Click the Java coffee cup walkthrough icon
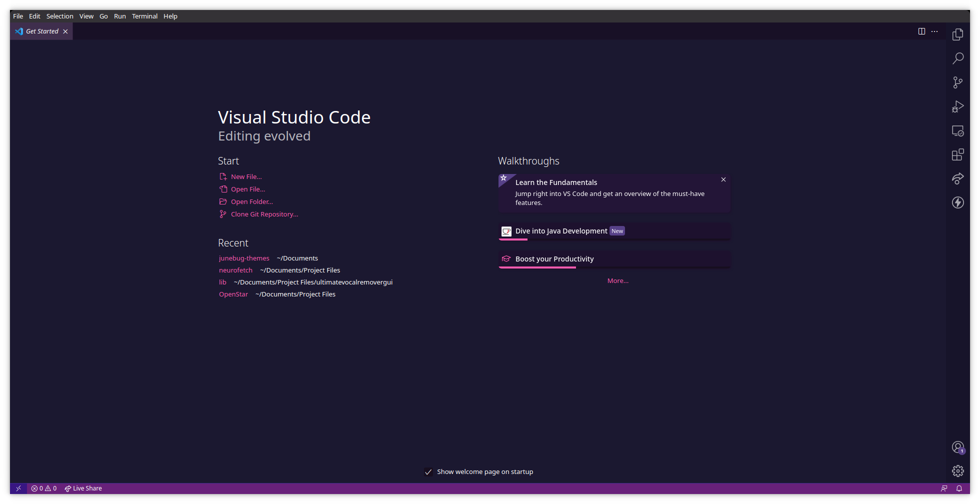The height and width of the screenshot is (504, 980). point(506,231)
